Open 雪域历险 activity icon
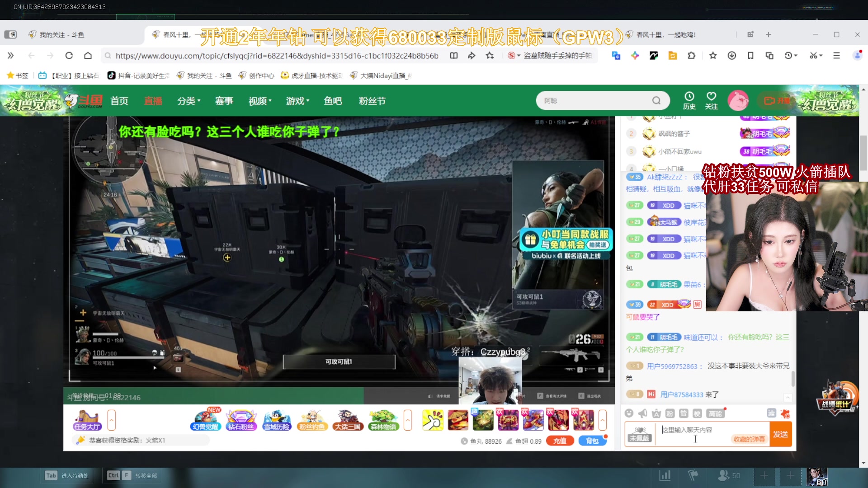 pos(277,420)
